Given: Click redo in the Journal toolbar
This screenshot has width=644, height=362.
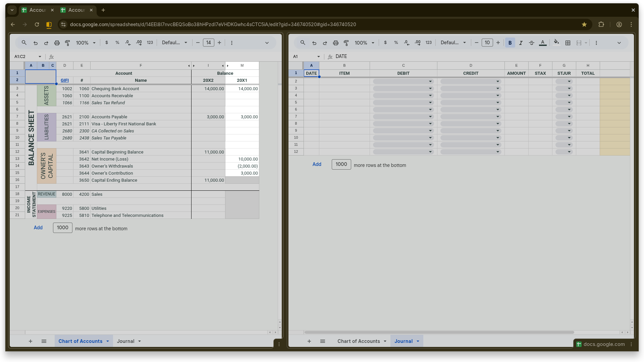Looking at the screenshot, I should [325, 43].
